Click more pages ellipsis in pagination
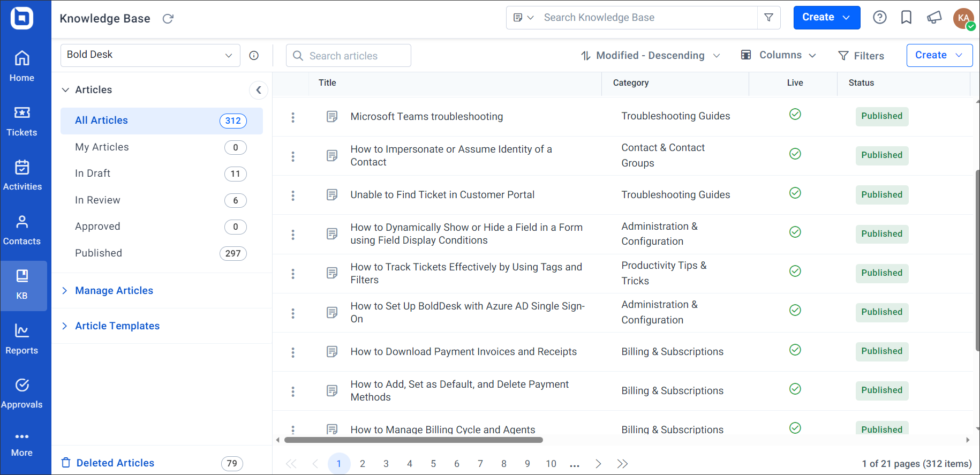The height and width of the screenshot is (475, 980). pos(575,464)
